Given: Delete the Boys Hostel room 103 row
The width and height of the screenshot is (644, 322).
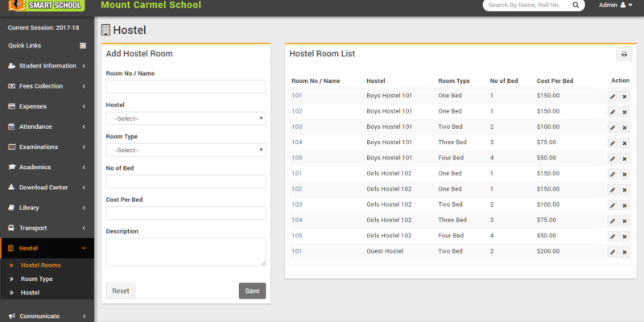Looking at the screenshot, I should pos(625,127).
